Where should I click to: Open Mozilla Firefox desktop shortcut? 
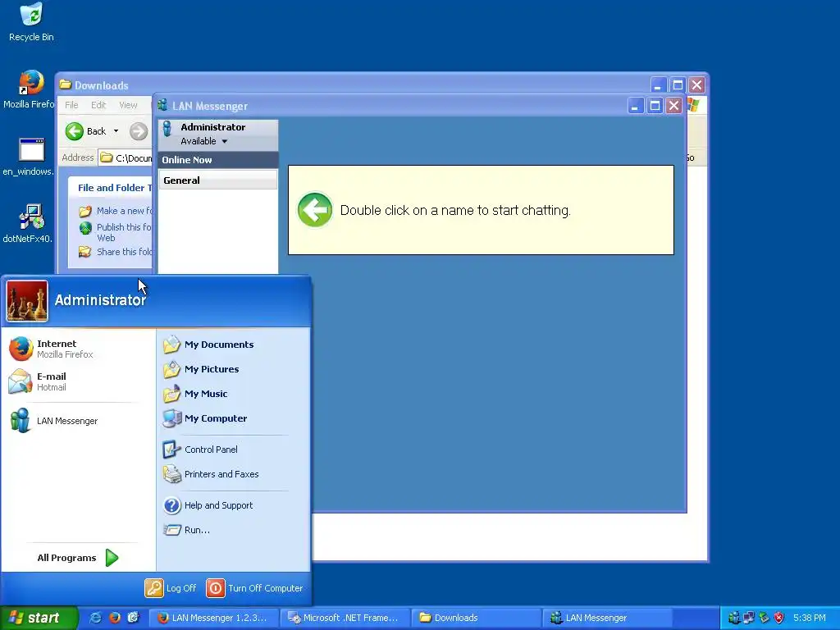(30, 90)
